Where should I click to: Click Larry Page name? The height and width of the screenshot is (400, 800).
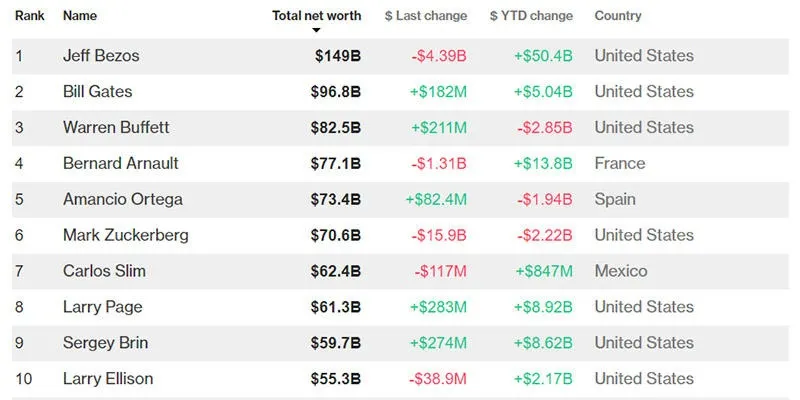(102, 307)
